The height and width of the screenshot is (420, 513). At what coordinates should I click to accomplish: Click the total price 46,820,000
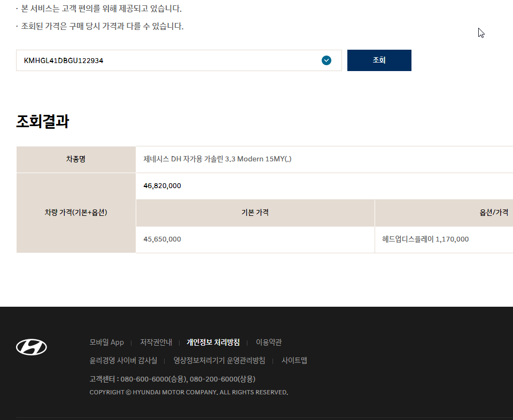(162, 186)
